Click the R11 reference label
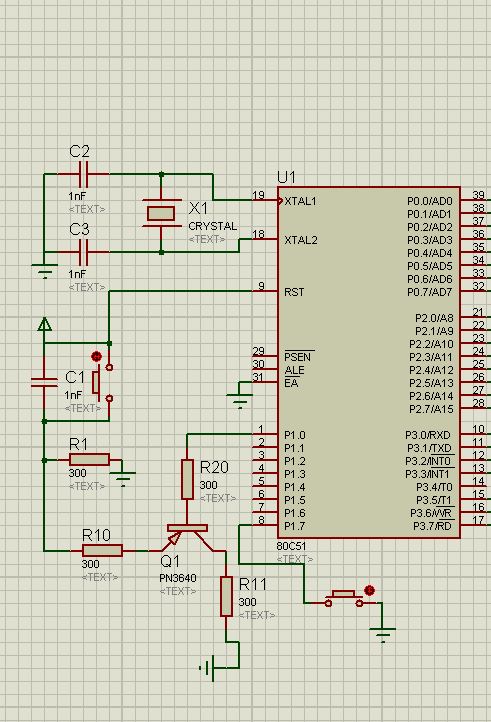The image size is (491, 722). coord(253,584)
